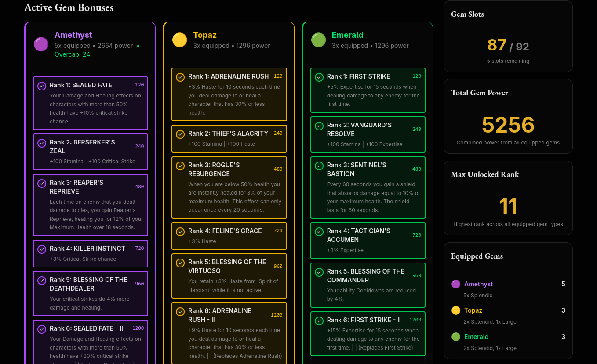Toggle the Rank 1: Sealed Fate checkmark
This screenshot has height=364, width=597.
tap(42, 86)
